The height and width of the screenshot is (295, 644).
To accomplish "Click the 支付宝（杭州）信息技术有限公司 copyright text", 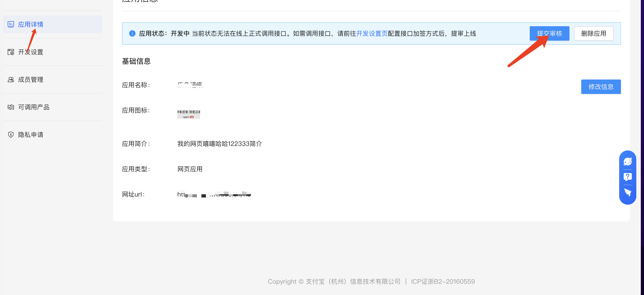I will point(353,281).
